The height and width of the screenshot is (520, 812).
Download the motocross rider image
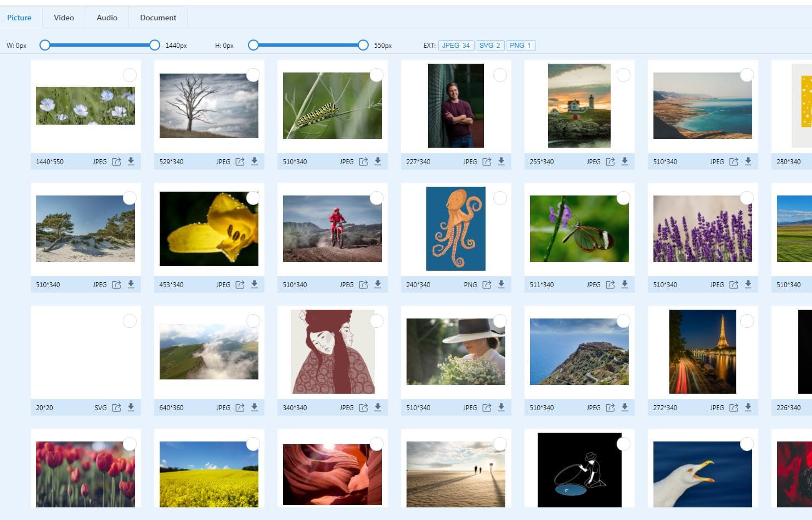pyautogui.click(x=378, y=284)
